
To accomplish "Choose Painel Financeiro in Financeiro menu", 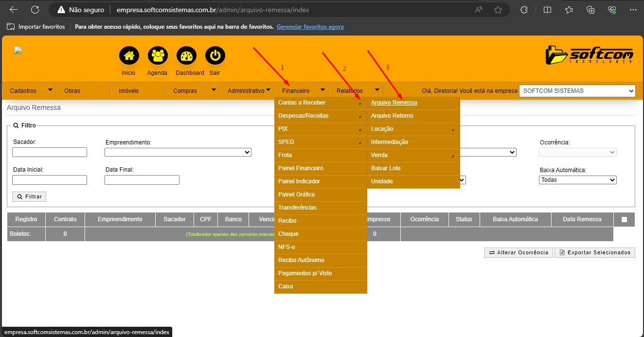I will click(x=301, y=168).
